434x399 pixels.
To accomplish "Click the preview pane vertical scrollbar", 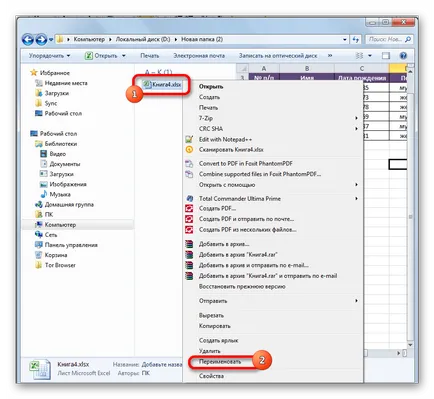I will pos(411,207).
